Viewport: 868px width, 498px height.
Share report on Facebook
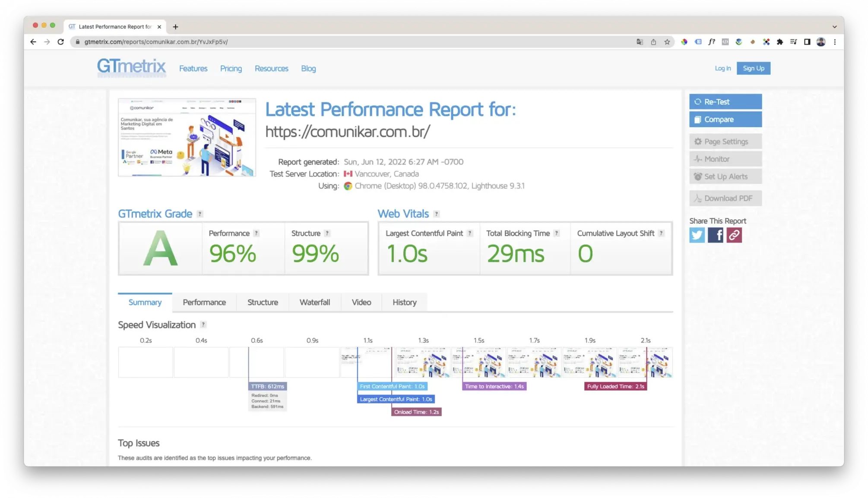pos(716,235)
